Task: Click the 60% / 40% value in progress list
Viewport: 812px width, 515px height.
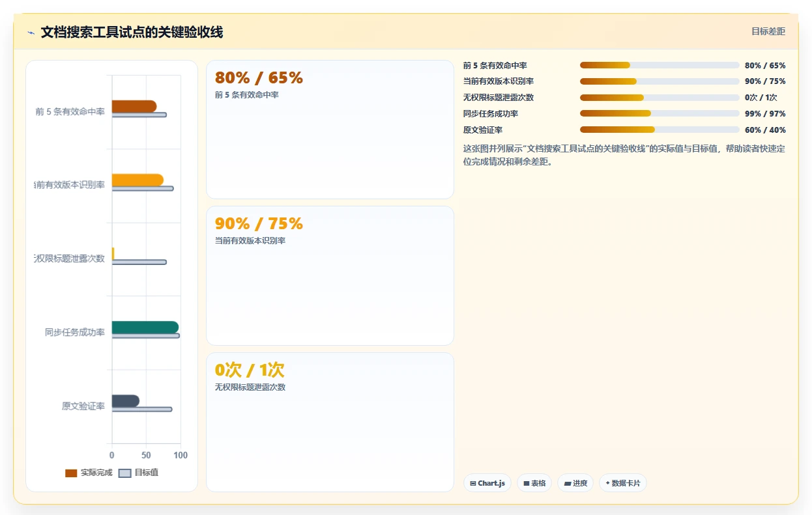Action: [765, 130]
